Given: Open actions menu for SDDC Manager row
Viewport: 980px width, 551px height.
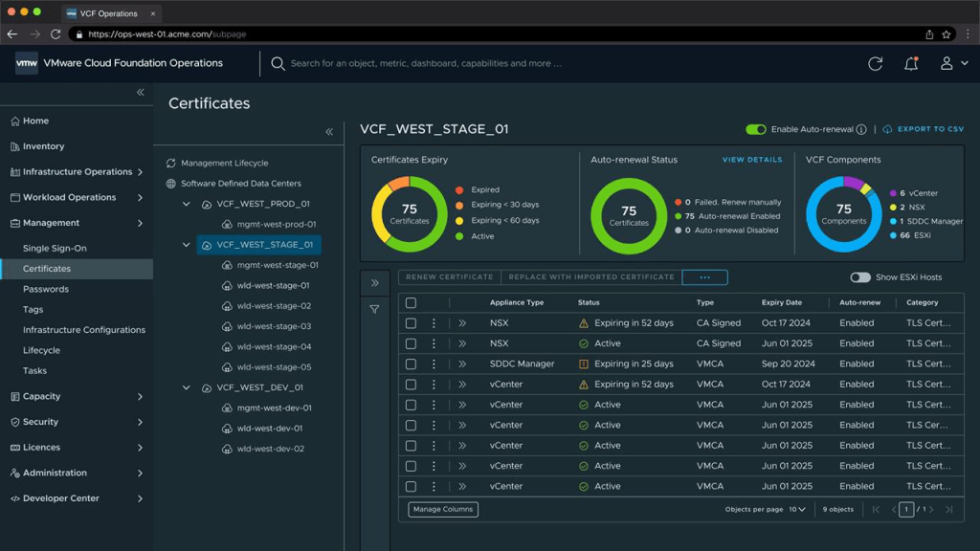Looking at the screenshot, I should click(x=434, y=364).
